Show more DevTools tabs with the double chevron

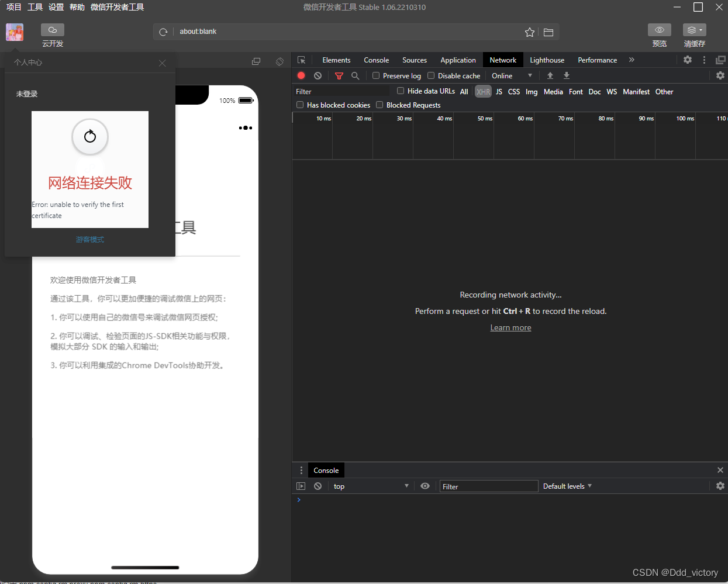point(632,60)
